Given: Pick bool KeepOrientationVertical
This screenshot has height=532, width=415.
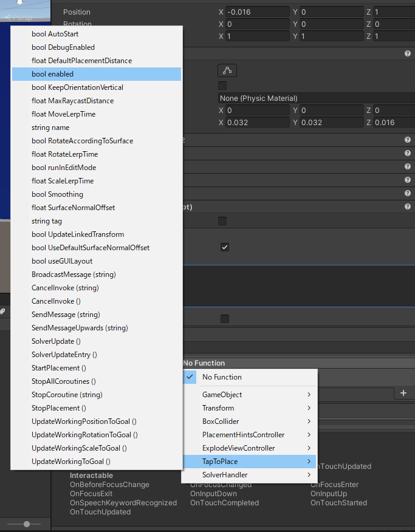Looking at the screenshot, I should coord(97,87).
